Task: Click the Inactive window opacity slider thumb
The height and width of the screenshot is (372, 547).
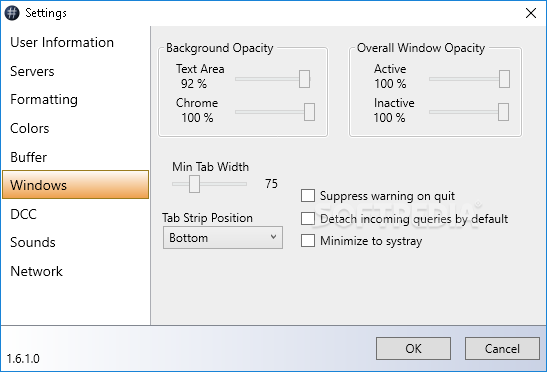Action: (503, 112)
